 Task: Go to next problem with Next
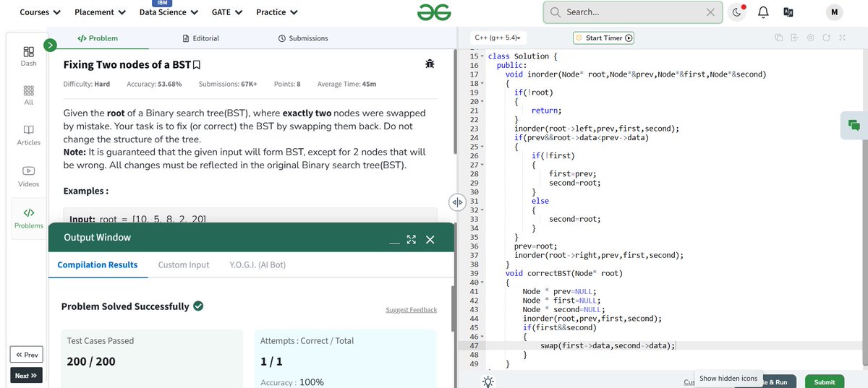click(x=27, y=376)
